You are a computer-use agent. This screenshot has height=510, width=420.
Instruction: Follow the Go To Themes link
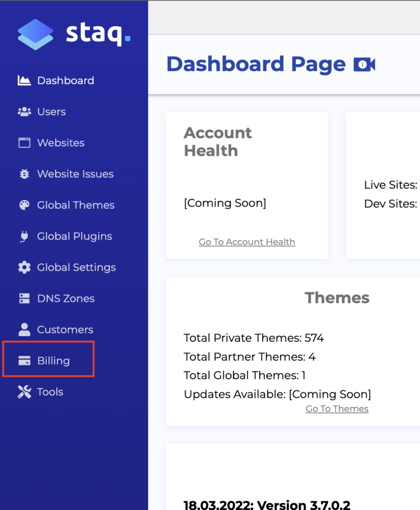point(337,409)
